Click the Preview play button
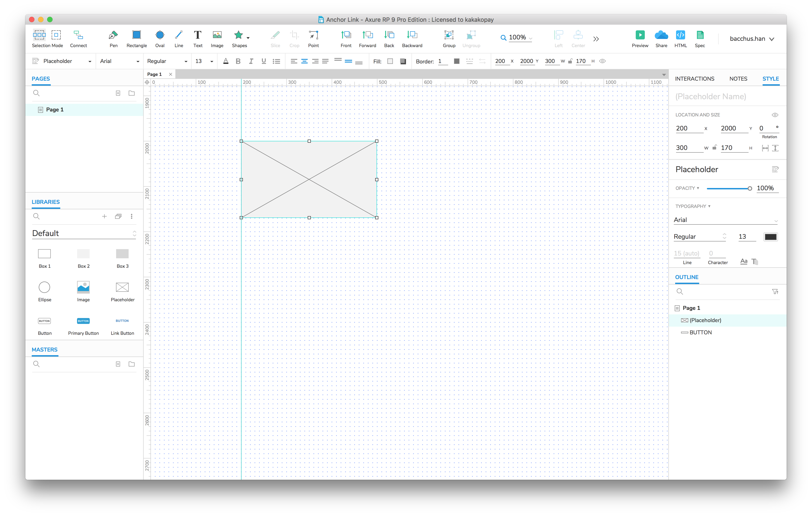Viewport: 812px width, 516px height. click(x=640, y=35)
